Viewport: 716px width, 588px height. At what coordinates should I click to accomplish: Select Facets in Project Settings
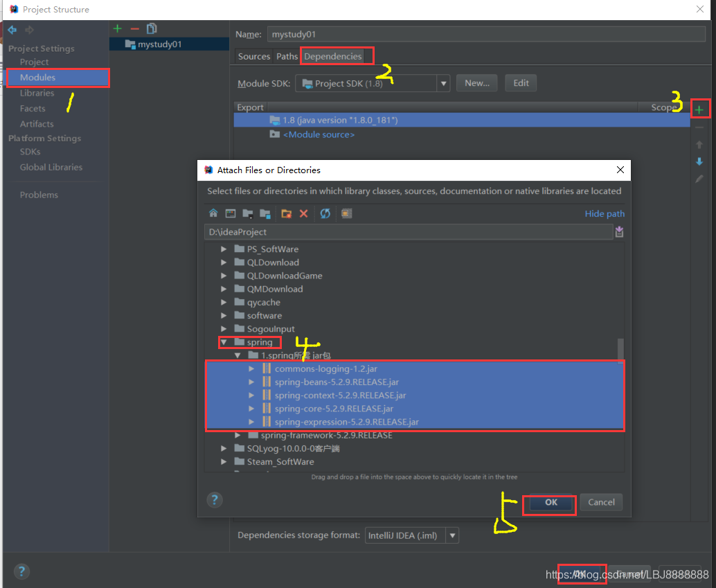coord(33,109)
